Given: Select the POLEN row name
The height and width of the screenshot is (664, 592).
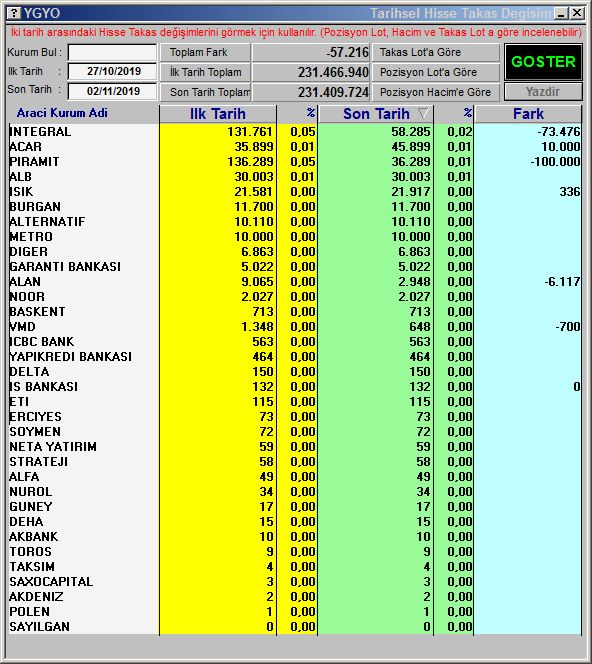Looking at the screenshot, I should [x=30, y=612].
